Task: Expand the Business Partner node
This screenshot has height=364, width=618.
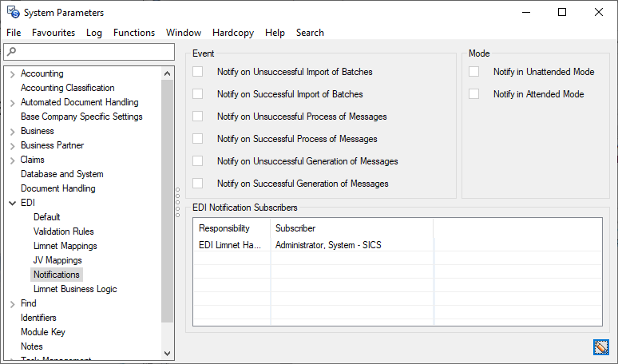Action: tap(12, 145)
